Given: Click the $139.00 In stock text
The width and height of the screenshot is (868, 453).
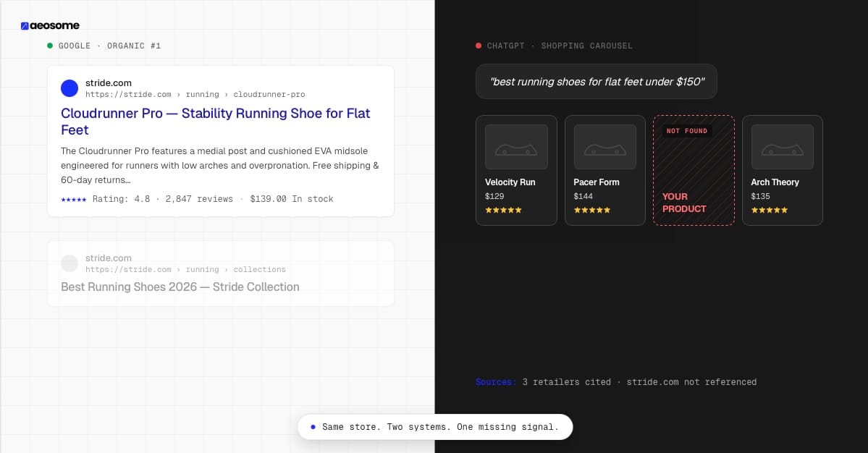Looking at the screenshot, I should pyautogui.click(x=292, y=198).
